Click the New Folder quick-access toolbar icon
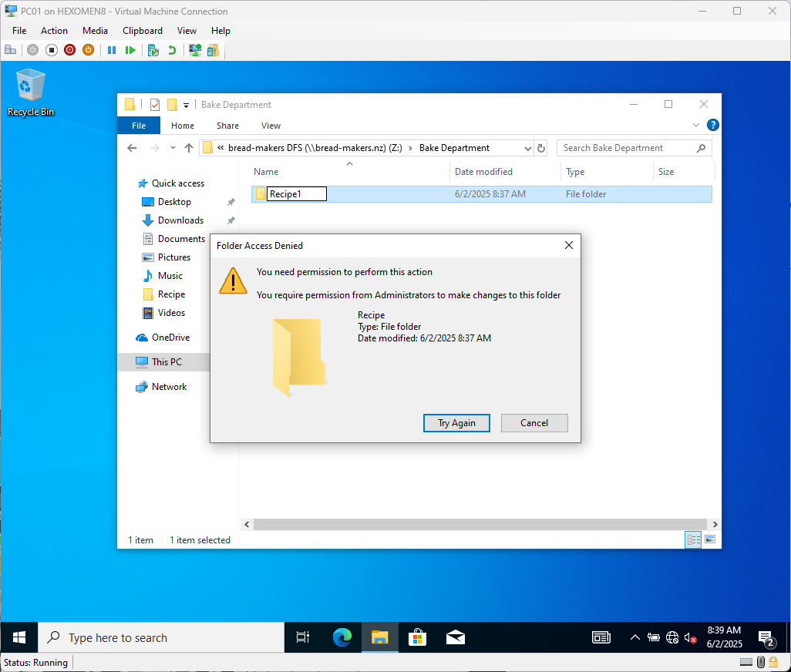Viewport: 791px width, 672px height. tap(172, 105)
